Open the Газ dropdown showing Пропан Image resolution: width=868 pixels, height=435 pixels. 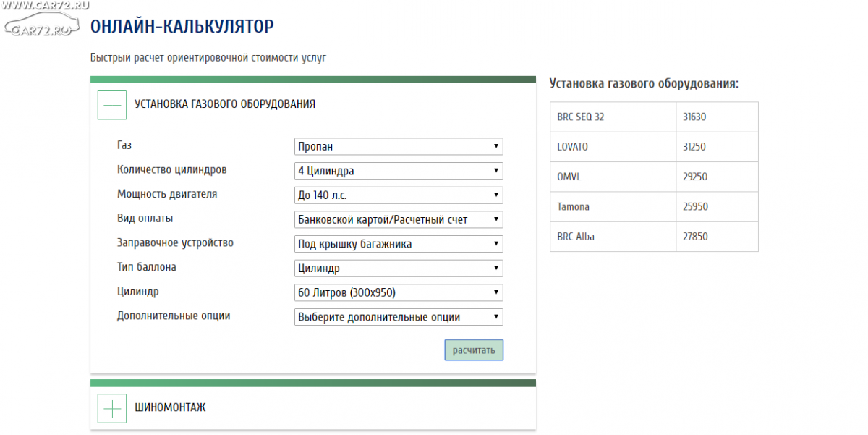(399, 146)
